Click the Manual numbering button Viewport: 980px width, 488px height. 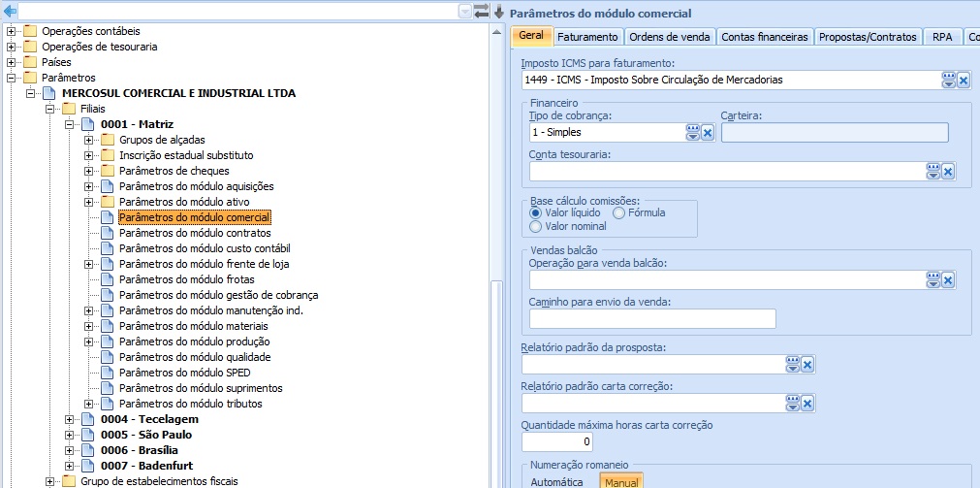[620, 481]
